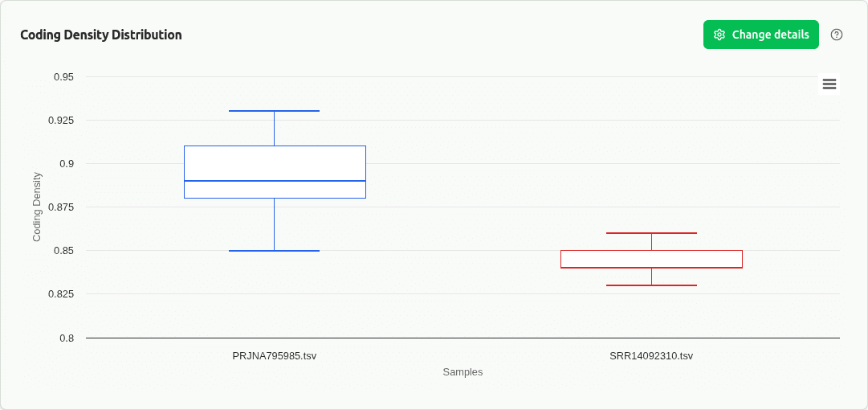
Task: Click the 0.8 y-axis tick label
Action: click(67, 338)
